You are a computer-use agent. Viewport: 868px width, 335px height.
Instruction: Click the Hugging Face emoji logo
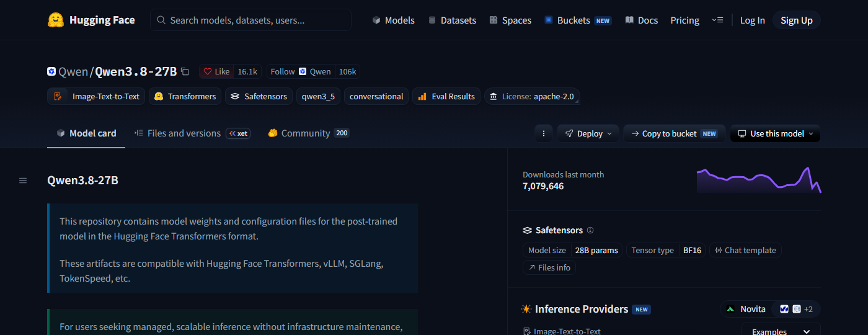[56, 20]
